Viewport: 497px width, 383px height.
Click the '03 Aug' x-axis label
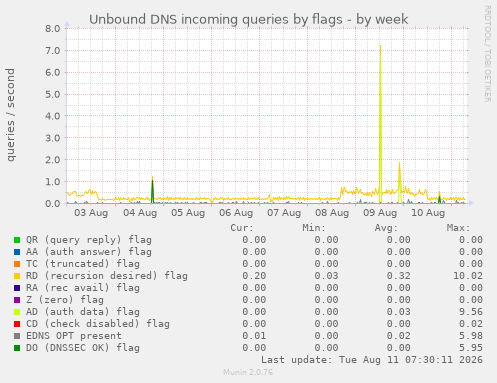click(x=91, y=213)
